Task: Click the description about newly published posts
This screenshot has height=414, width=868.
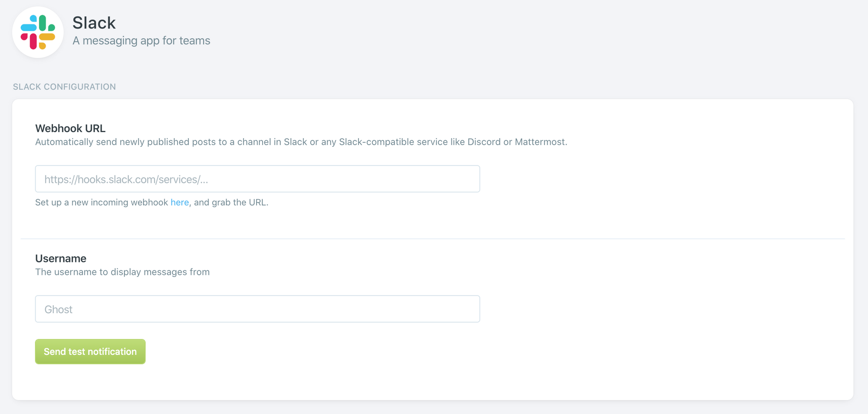Action: click(301, 142)
